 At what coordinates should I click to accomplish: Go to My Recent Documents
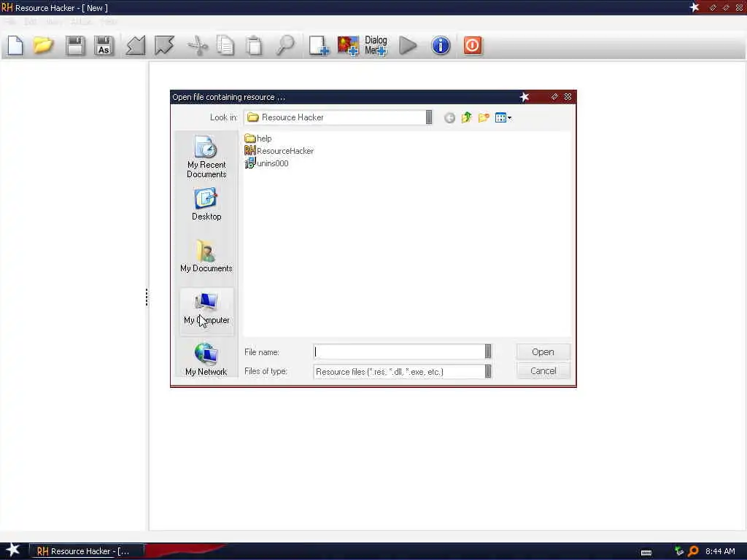tap(206, 157)
